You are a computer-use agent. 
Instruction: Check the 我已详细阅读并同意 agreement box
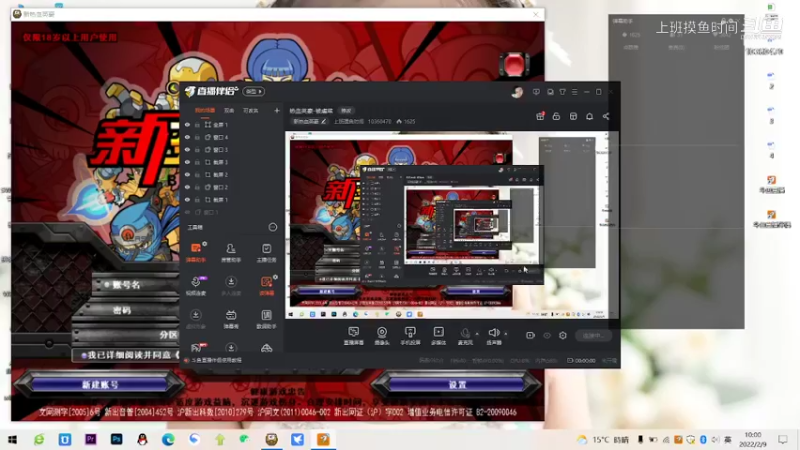[x=84, y=355]
